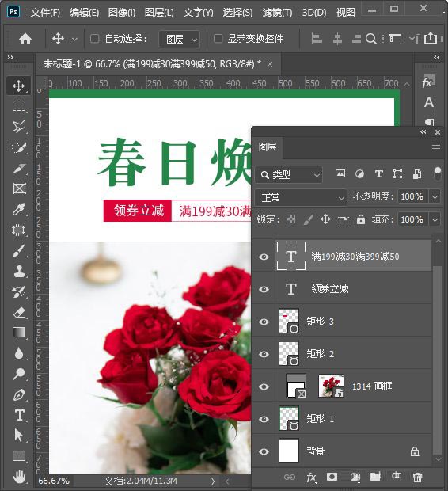
Task: Hide the 1314 画框 layer
Action: (x=264, y=386)
